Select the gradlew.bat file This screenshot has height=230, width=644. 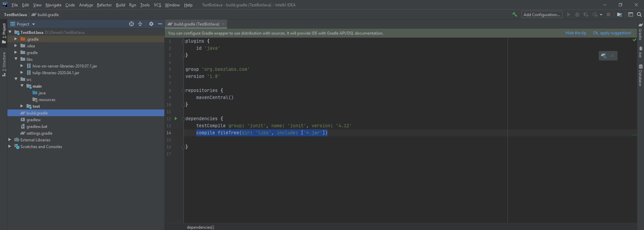pyautogui.click(x=37, y=126)
